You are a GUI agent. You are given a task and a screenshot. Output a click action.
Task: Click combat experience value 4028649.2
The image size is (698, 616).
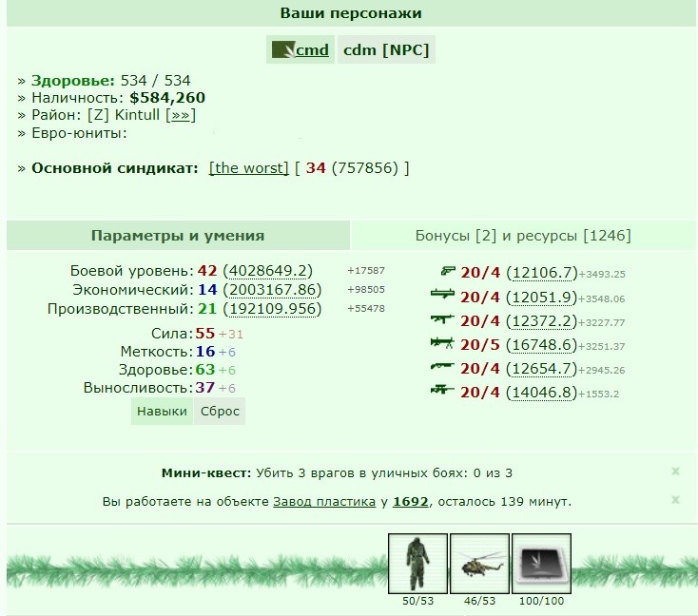pos(268,271)
